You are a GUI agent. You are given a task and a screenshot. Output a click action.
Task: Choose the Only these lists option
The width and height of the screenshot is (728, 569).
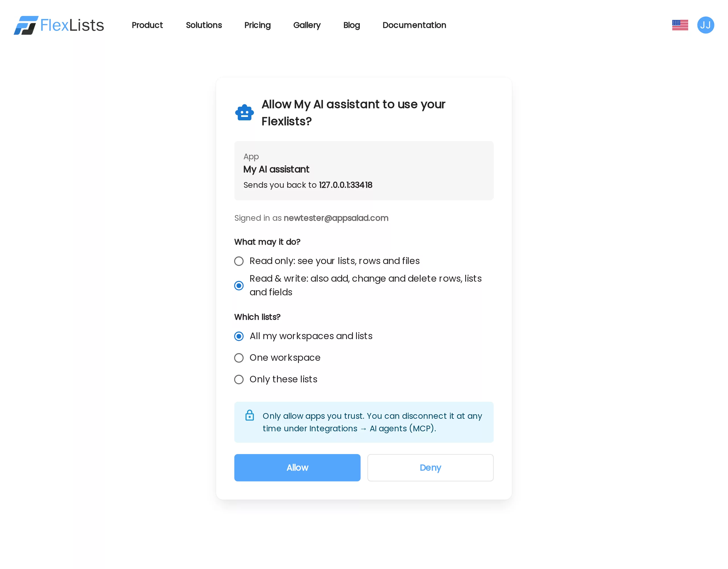pos(239,380)
